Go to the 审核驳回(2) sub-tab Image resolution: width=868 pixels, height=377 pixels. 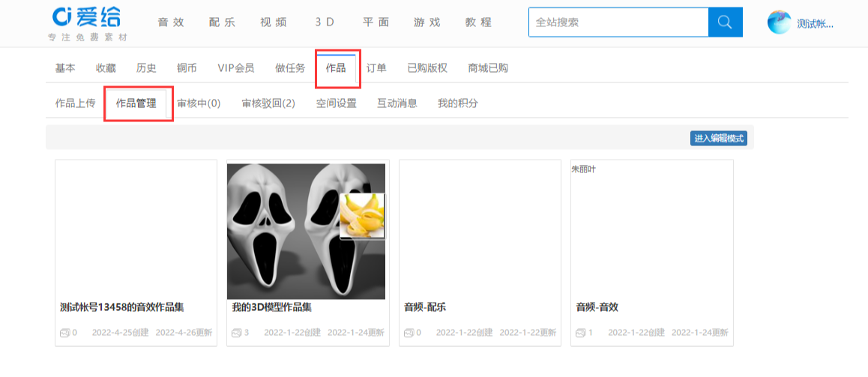click(x=268, y=103)
